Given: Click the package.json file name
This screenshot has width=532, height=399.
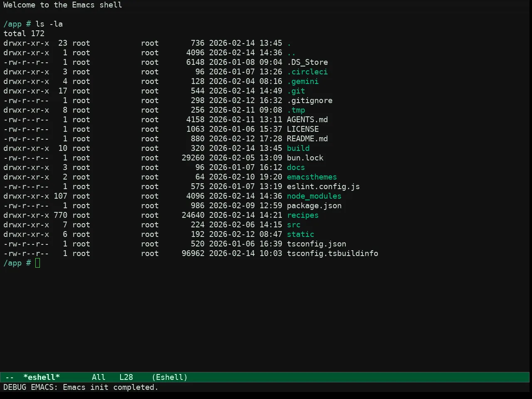Looking at the screenshot, I should tap(314, 206).
